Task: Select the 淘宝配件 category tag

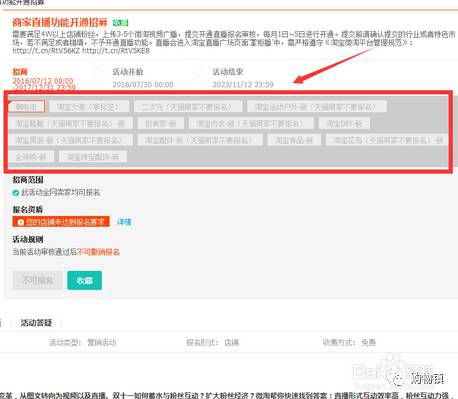Action: pyautogui.click(x=200, y=140)
